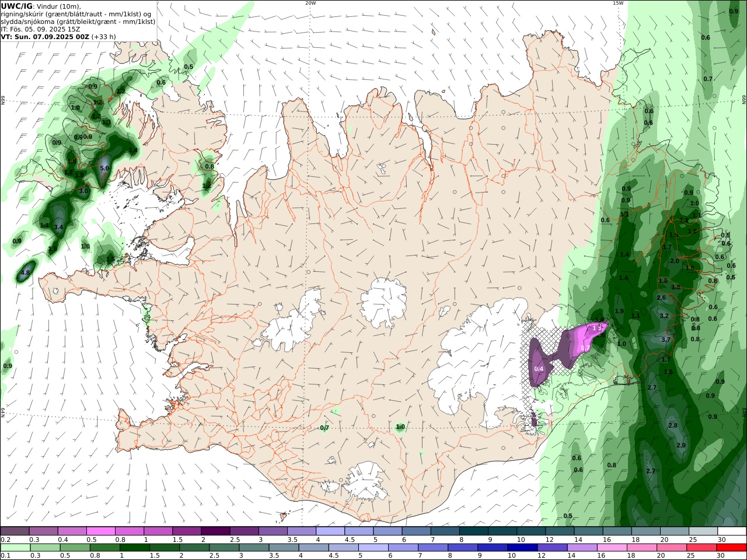Select the white 30 swatch in the upper legend row
This screenshot has width=747, height=560.
[x=732, y=531]
